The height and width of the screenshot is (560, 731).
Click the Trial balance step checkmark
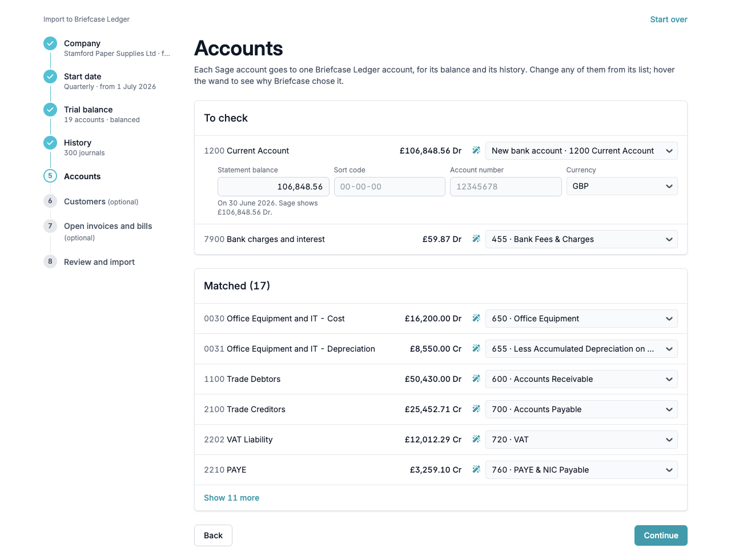(50, 110)
